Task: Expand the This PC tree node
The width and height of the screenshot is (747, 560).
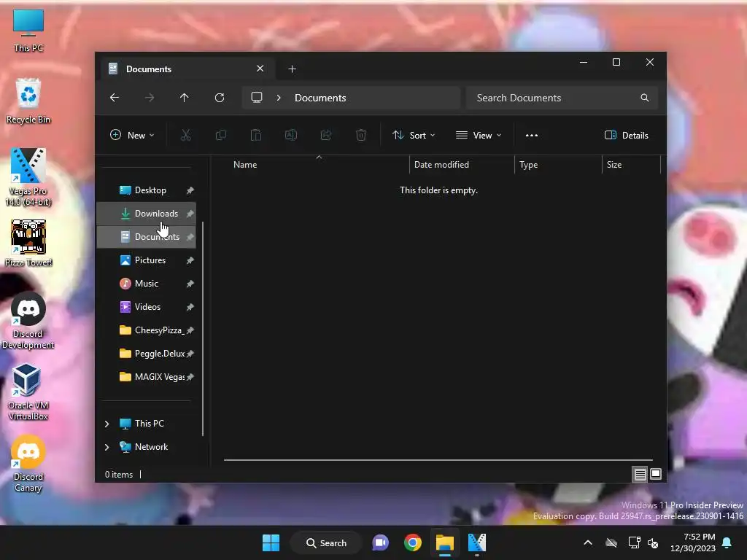Action: 107,424
